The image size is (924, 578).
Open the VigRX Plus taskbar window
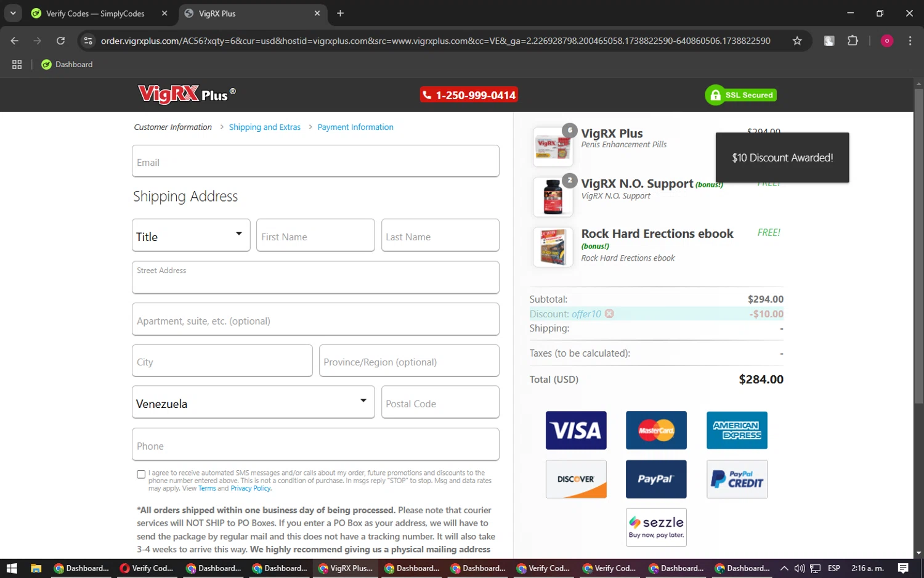346,568
